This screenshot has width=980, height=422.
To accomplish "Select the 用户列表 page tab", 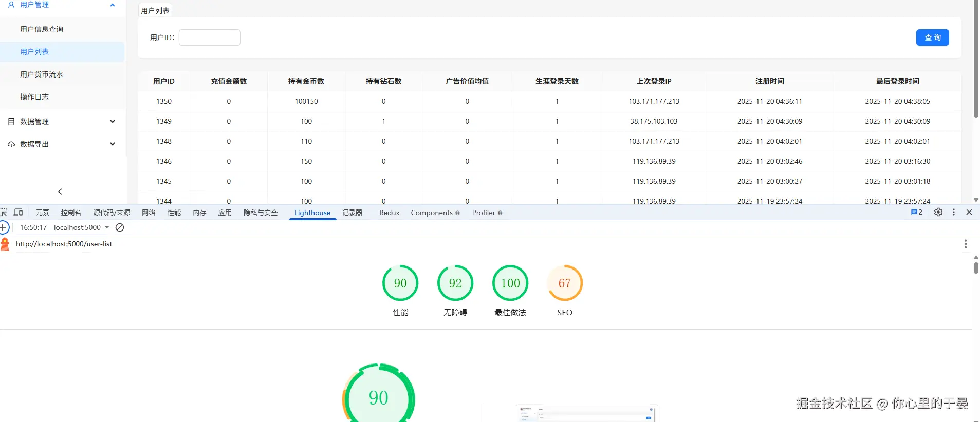I will point(155,10).
